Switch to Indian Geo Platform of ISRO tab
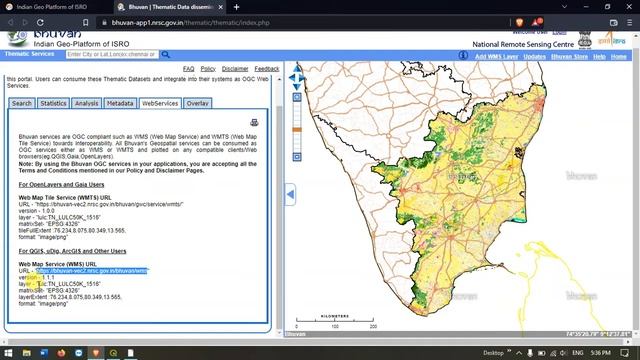Viewport: 640px width, 360px height. [x=51, y=7]
